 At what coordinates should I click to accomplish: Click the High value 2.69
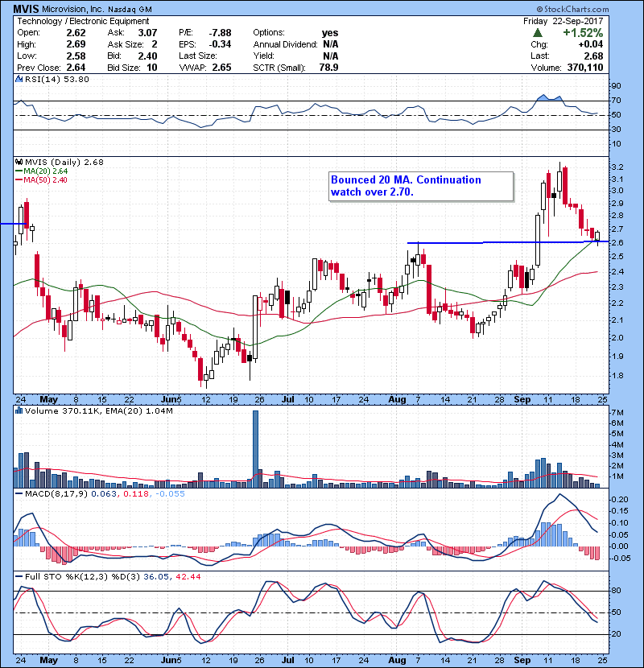click(x=76, y=44)
